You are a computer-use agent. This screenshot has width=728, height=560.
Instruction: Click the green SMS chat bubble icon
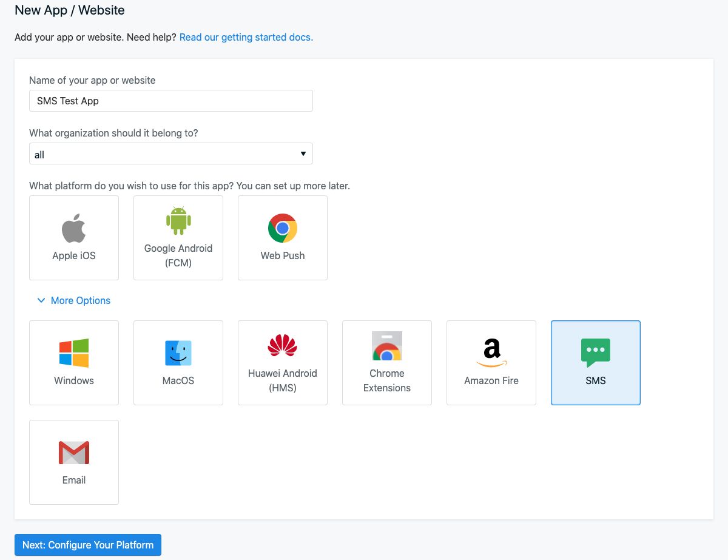(596, 353)
